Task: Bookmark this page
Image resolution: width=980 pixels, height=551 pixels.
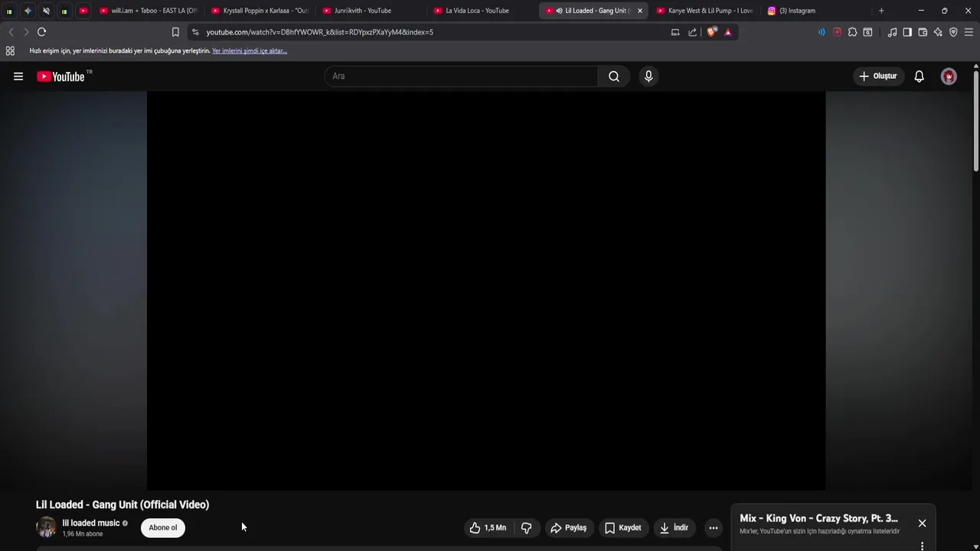Action: coord(175,32)
